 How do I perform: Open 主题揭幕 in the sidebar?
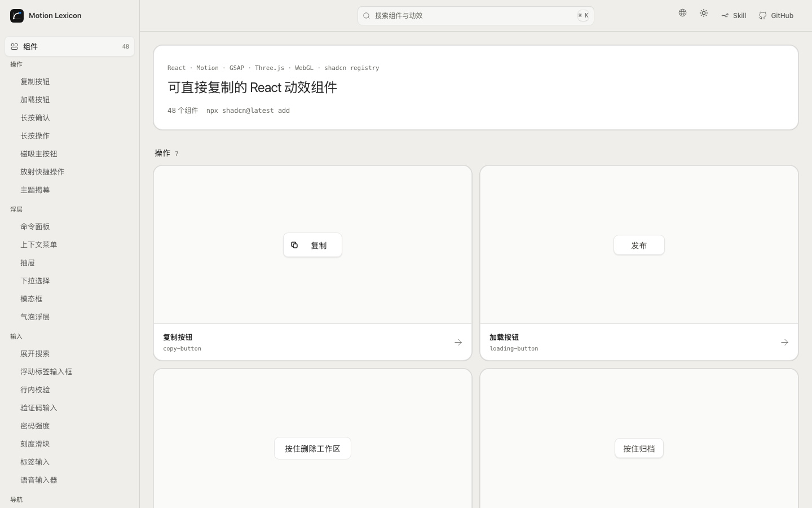pos(35,190)
